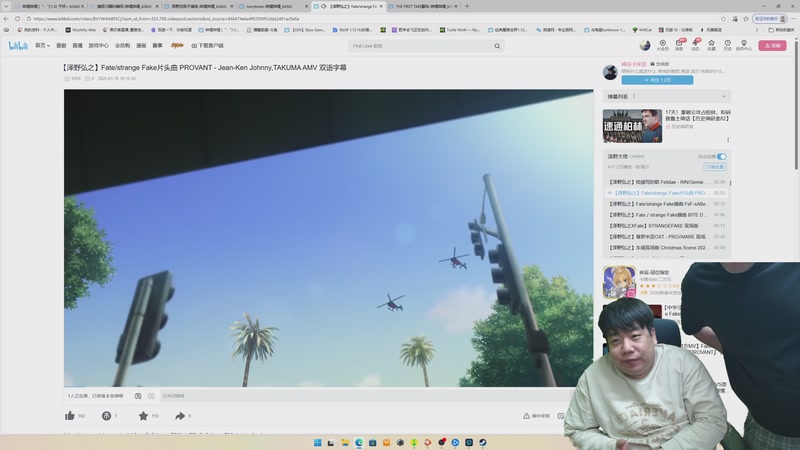Open the 动态 feed icon
The image size is (800, 450).
click(695, 45)
